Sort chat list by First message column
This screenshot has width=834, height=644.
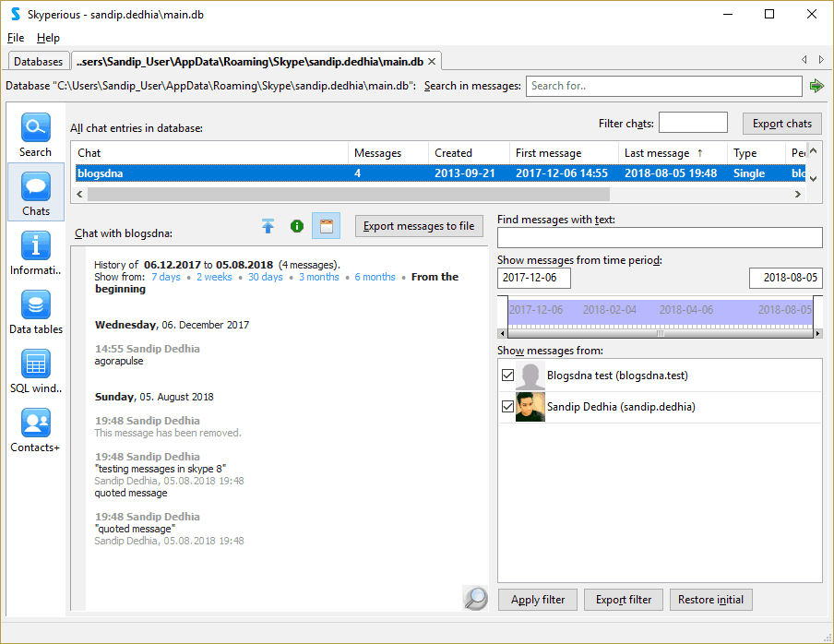564,153
